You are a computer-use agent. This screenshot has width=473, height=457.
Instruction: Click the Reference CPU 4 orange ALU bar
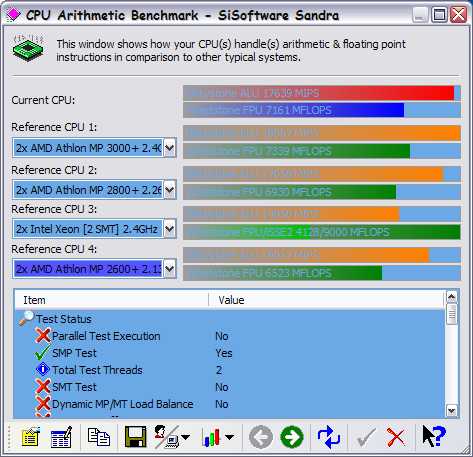tap(306, 255)
